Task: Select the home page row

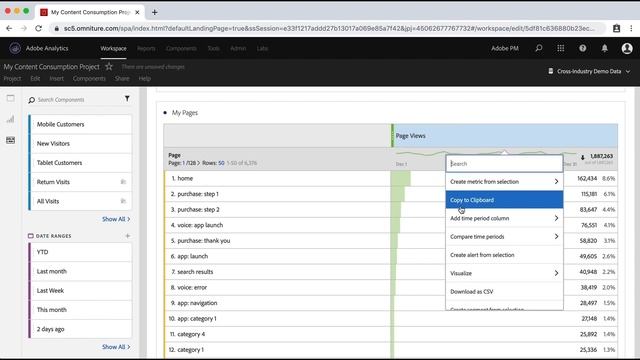Action: pyautogui.click(x=278, y=178)
